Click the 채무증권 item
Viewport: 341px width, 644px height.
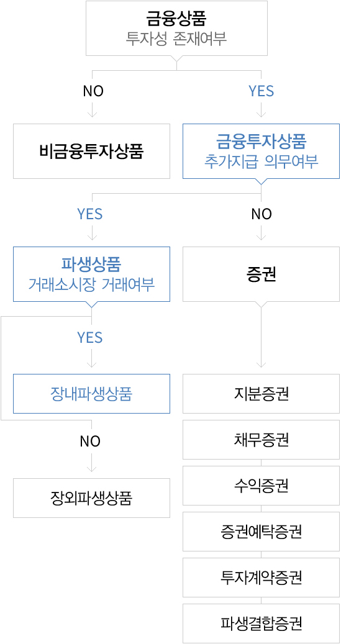(261, 440)
